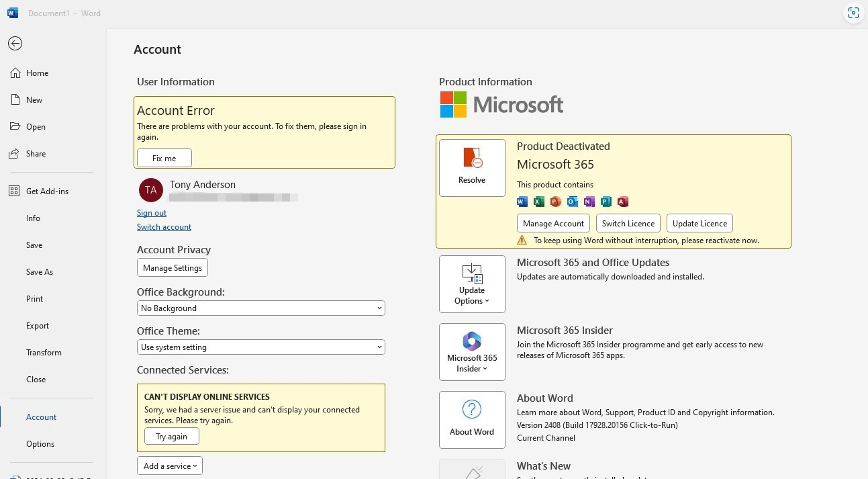Click the Switch Licence button
868x479 pixels.
[x=628, y=223]
